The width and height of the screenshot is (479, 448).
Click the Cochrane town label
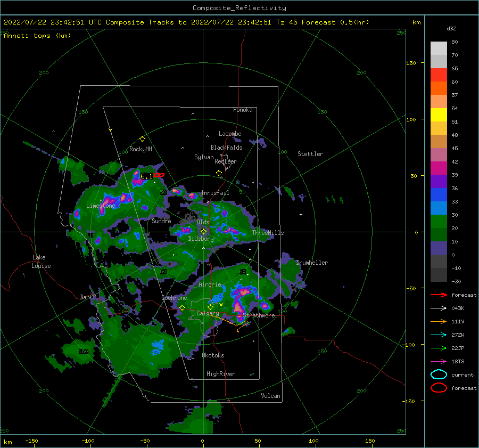(x=174, y=298)
